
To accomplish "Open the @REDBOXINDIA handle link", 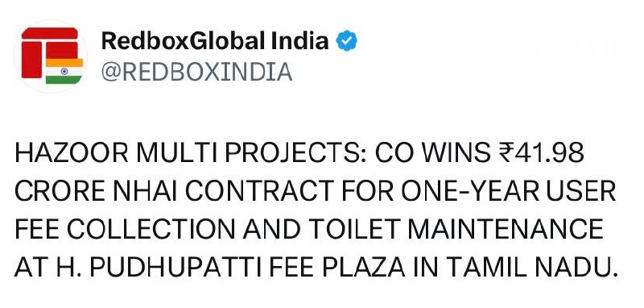I will point(196,72).
